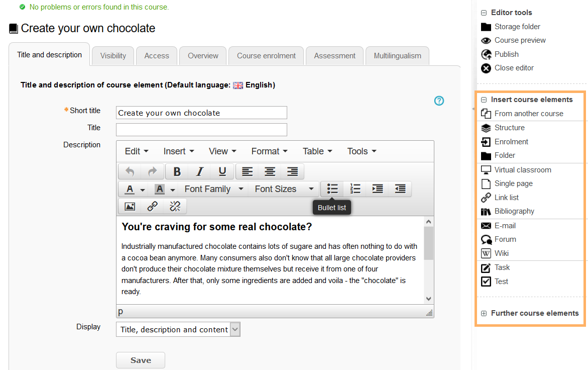Screen dimensions: 588x370
Task: Toggle the Bullet list button
Action: 332,189
